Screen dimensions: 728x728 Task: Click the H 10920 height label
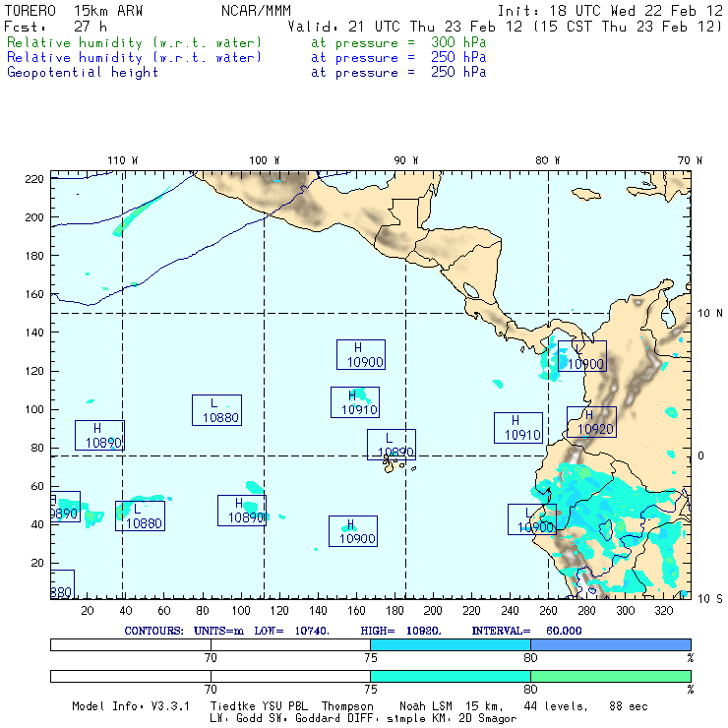[x=591, y=422]
